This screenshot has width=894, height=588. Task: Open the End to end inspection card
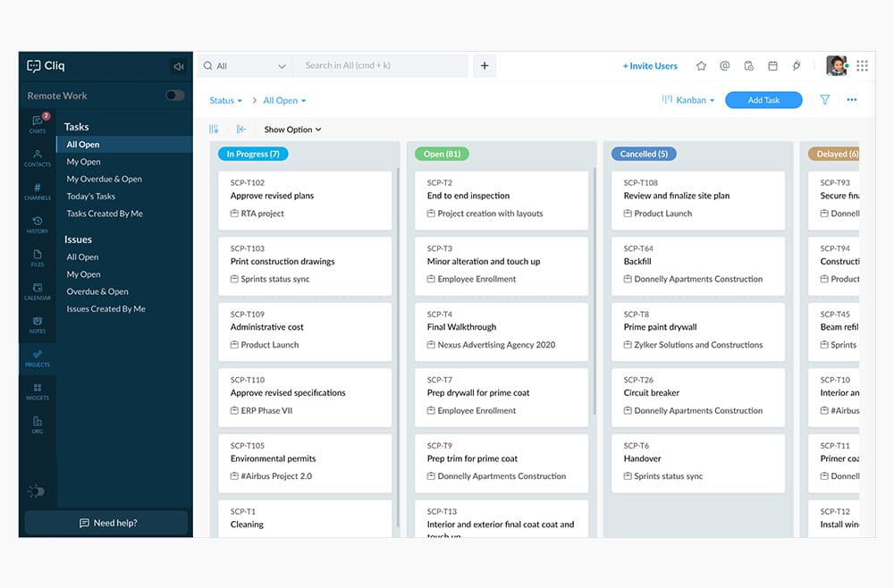tap(502, 200)
